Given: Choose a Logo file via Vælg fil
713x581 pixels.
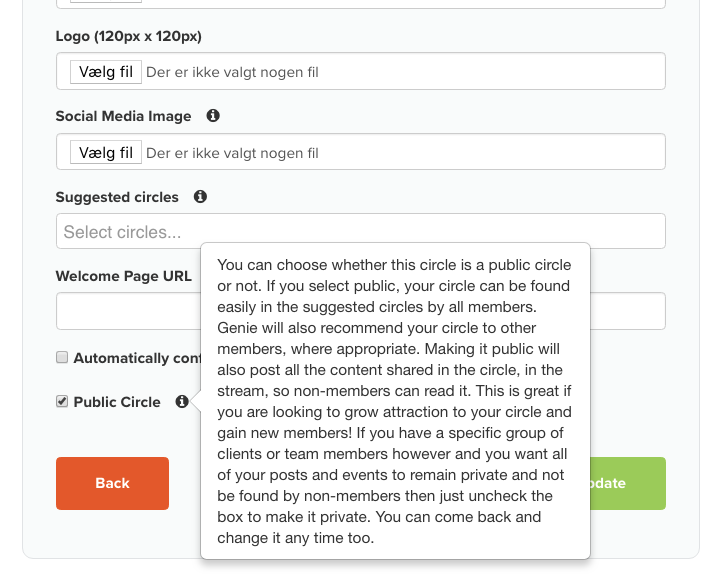Looking at the screenshot, I should pos(105,72).
